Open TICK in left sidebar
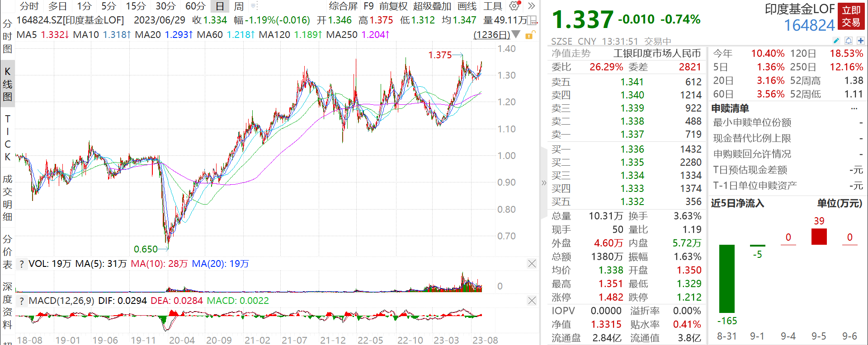Viewport: 868px width, 345px height. coord(7,138)
